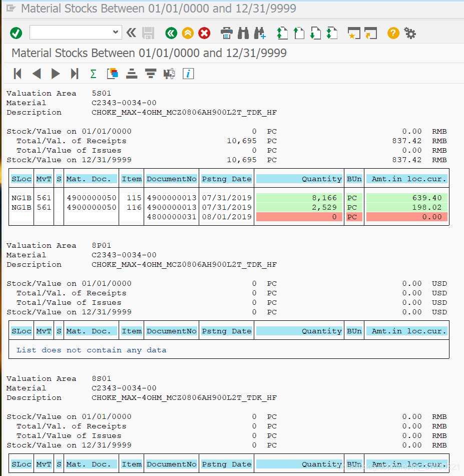Click the information 'i' icon

(188, 74)
